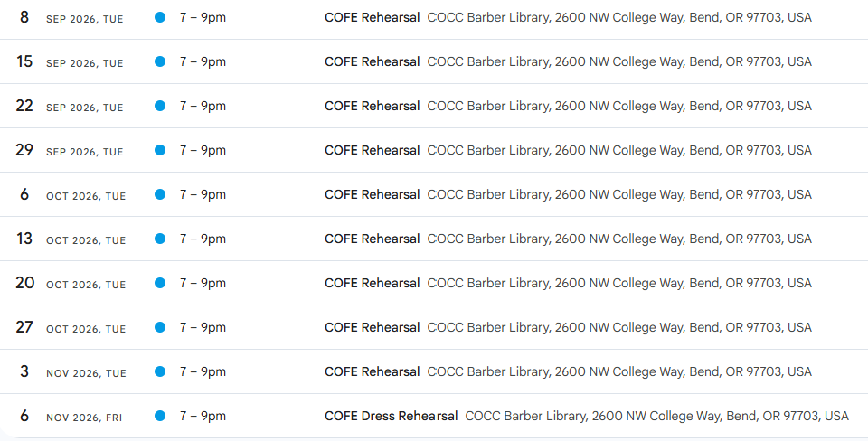This screenshot has width=868, height=441.
Task: Click the blue dot for Oct 6 event
Action: [x=160, y=194]
